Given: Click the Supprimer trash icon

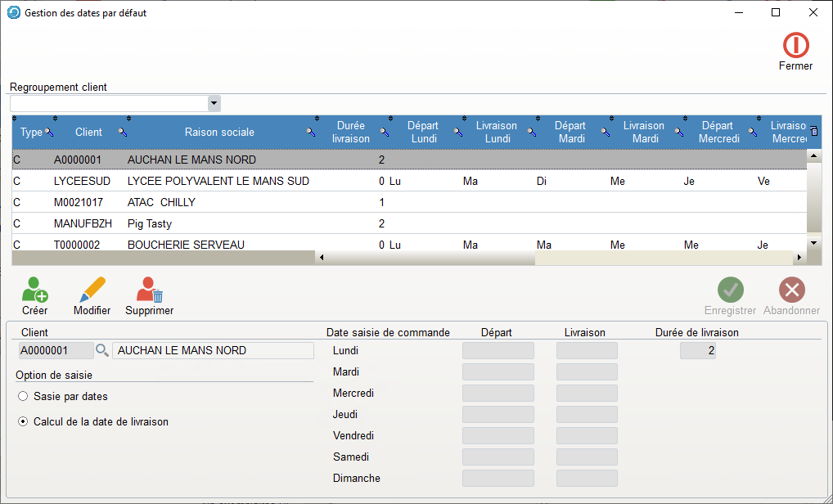Looking at the screenshot, I should [150, 290].
